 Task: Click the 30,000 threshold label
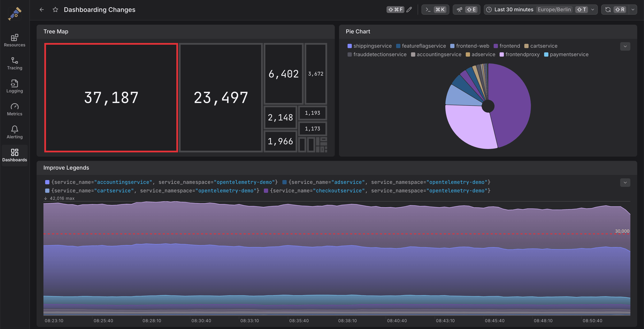[x=622, y=231]
